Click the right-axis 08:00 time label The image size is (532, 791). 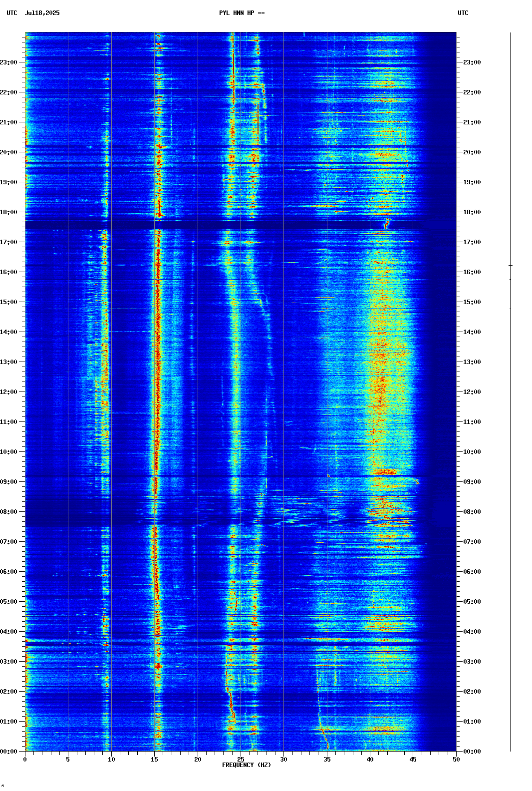472,512
